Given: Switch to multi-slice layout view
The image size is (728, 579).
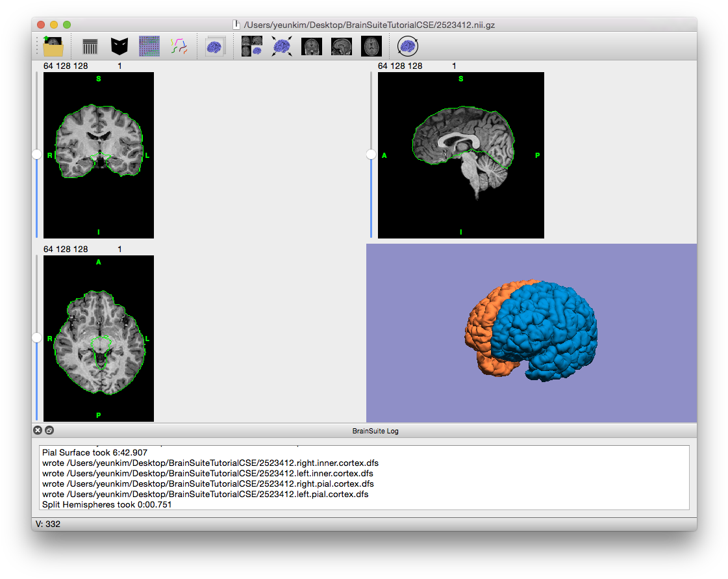Looking at the screenshot, I should pyautogui.click(x=252, y=45).
